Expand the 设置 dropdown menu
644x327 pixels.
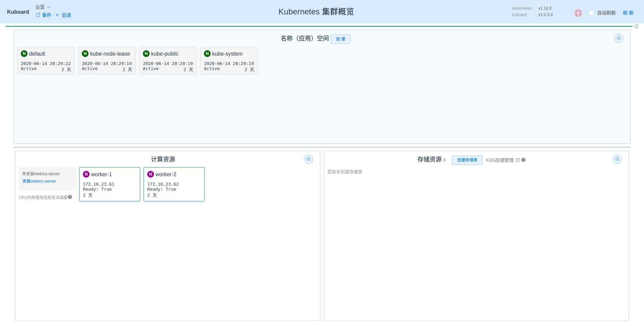pos(43,7)
